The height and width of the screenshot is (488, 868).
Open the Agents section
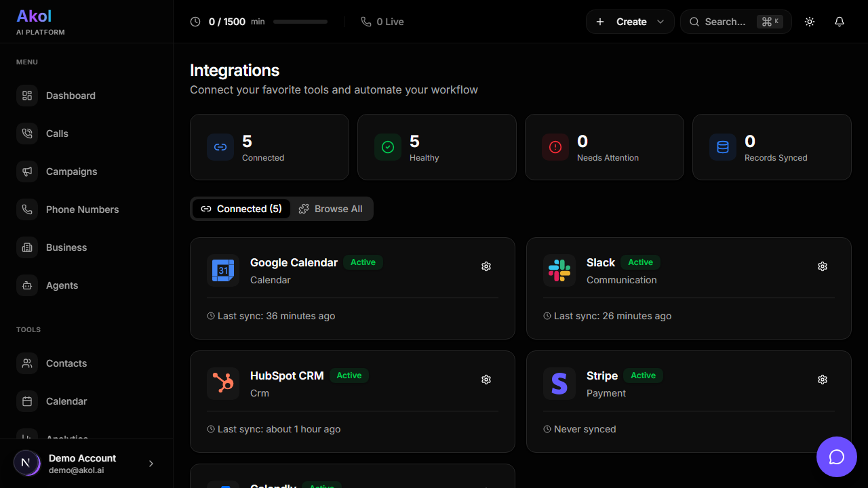pos(62,285)
